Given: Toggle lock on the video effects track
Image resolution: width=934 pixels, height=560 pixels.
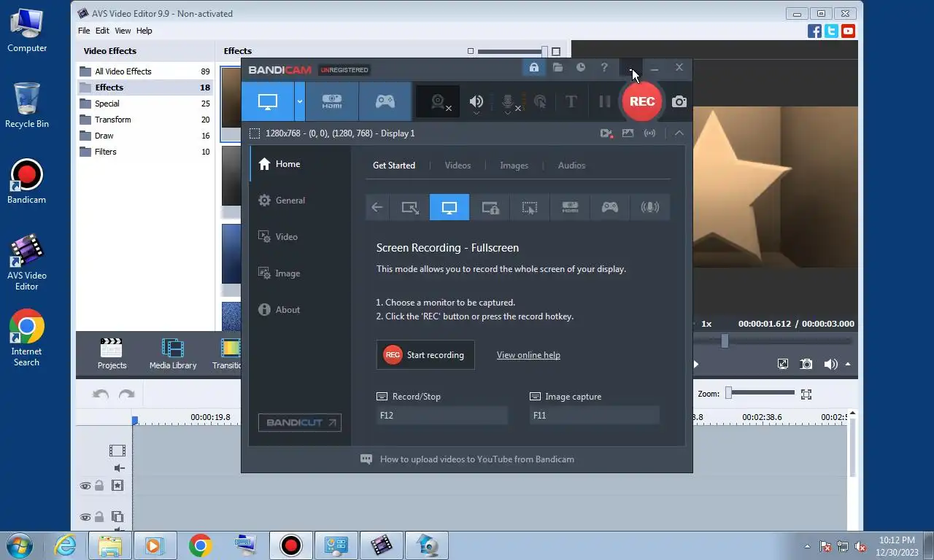Looking at the screenshot, I should [x=99, y=486].
